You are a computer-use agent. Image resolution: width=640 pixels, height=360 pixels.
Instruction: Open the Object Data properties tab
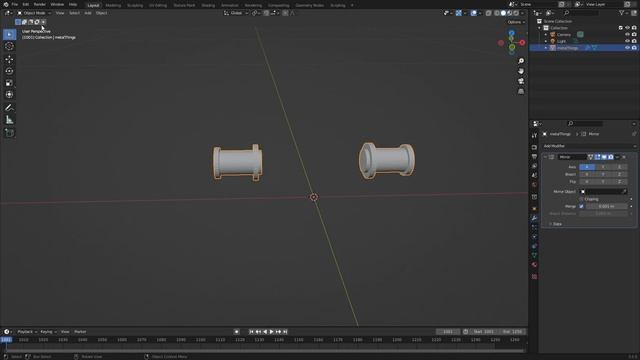[534, 255]
